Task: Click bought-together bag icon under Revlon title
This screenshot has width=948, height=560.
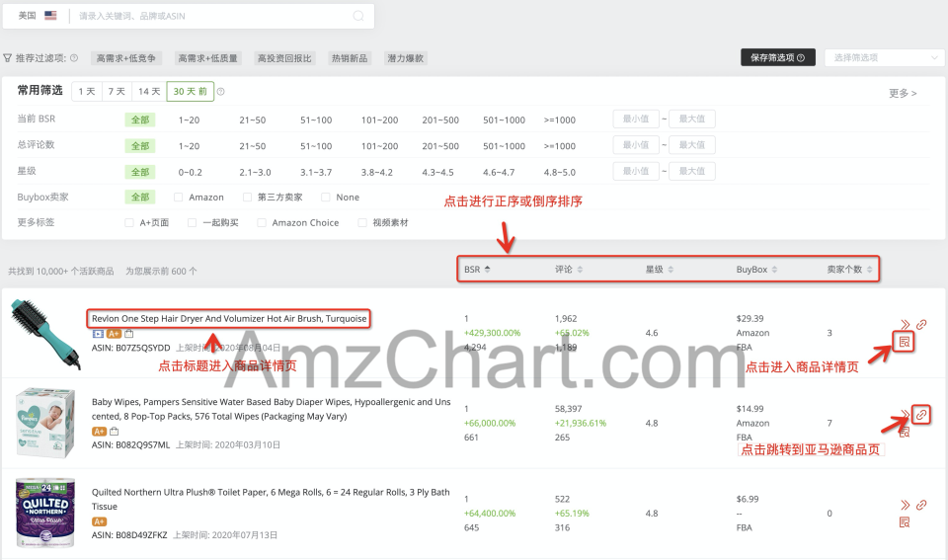Action: tap(128, 333)
